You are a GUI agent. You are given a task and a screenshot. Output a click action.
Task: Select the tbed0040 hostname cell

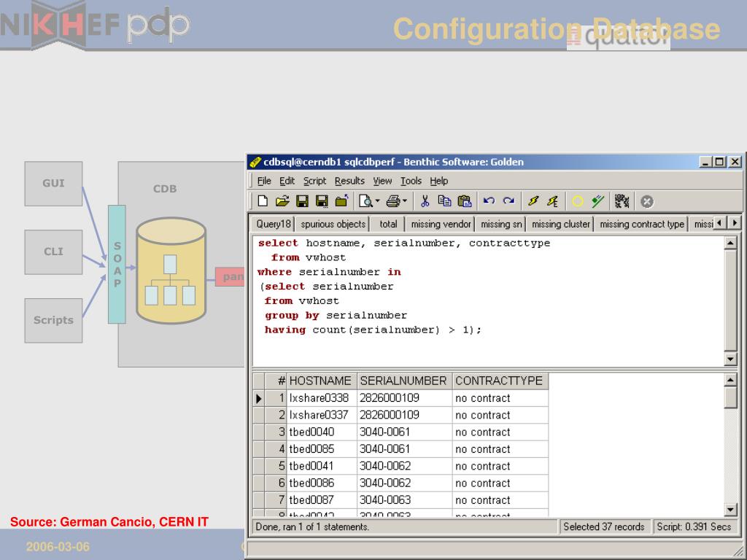[x=322, y=432]
